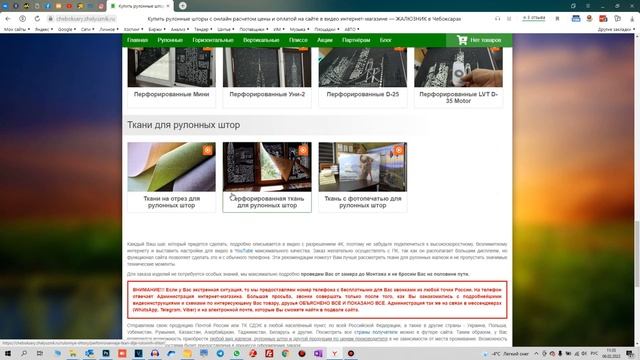Expand the Мои сайты bookmarks folder
This screenshot has height=360, width=640.
pos(17,29)
